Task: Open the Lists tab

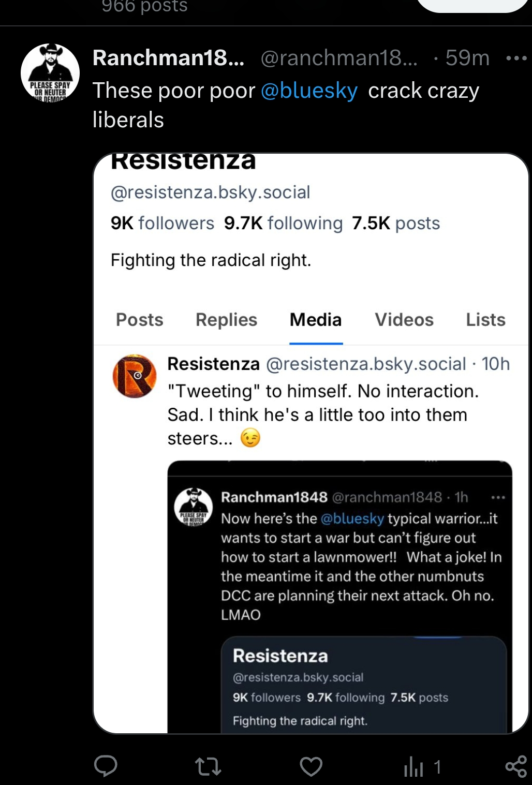Action: coord(485,320)
